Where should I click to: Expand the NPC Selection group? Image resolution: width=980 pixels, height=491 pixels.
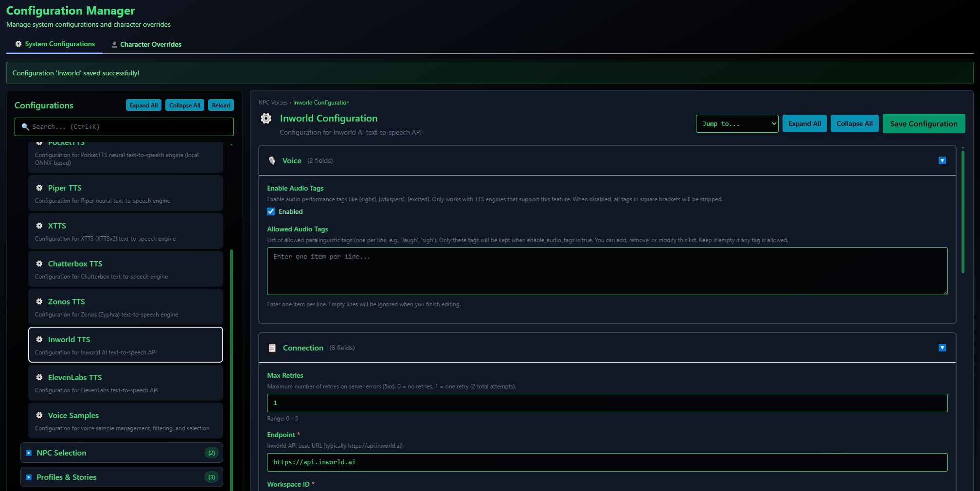29,453
